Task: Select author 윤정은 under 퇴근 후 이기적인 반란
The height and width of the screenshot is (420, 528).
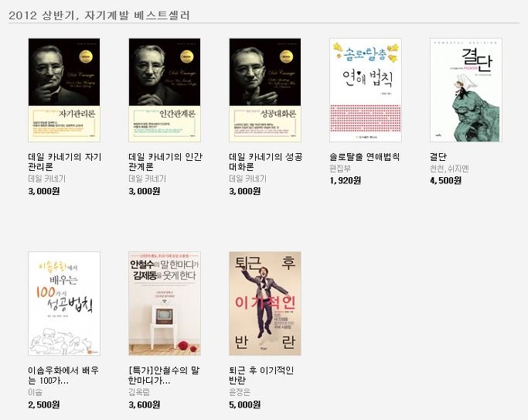Action: 240,392
